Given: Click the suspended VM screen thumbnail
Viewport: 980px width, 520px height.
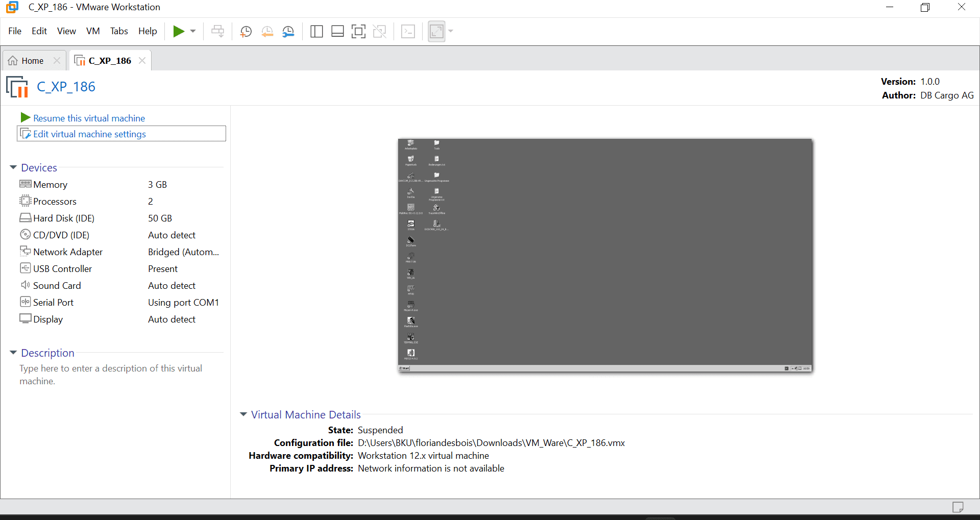Looking at the screenshot, I should pos(605,255).
